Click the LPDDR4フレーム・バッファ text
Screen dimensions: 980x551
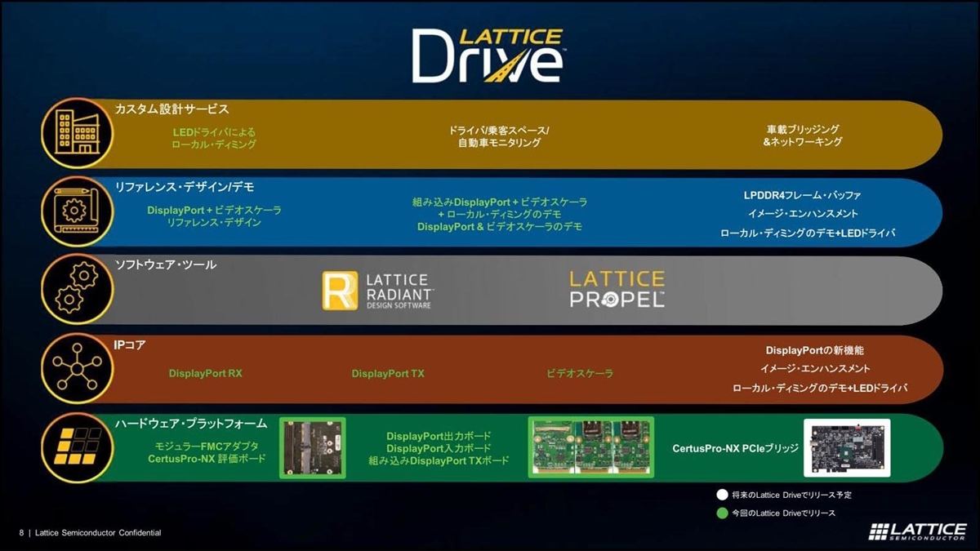(x=802, y=195)
